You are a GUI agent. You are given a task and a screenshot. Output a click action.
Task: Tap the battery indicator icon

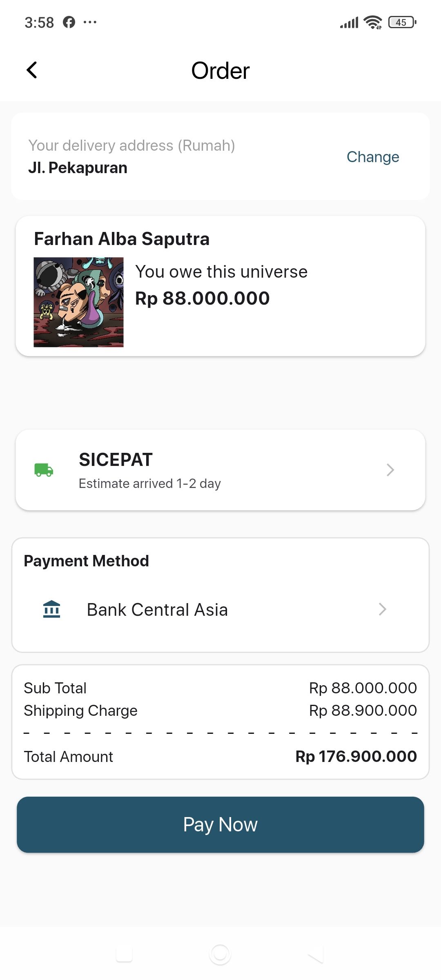(402, 22)
